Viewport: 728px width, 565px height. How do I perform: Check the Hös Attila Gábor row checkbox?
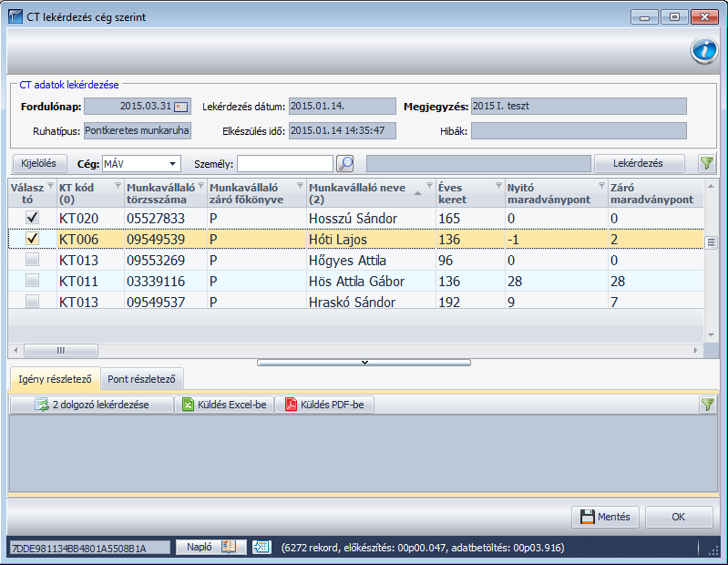[x=32, y=281]
